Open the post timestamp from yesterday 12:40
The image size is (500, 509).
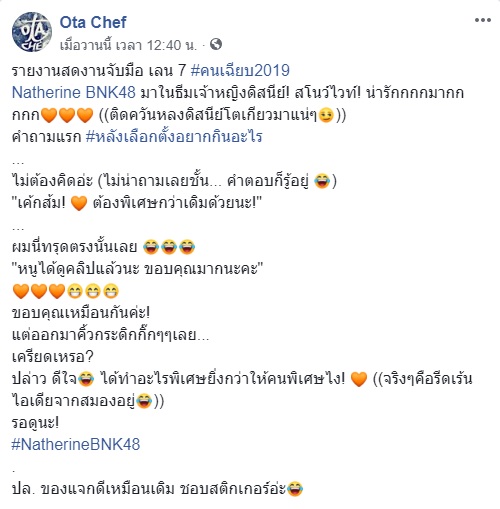tap(128, 45)
